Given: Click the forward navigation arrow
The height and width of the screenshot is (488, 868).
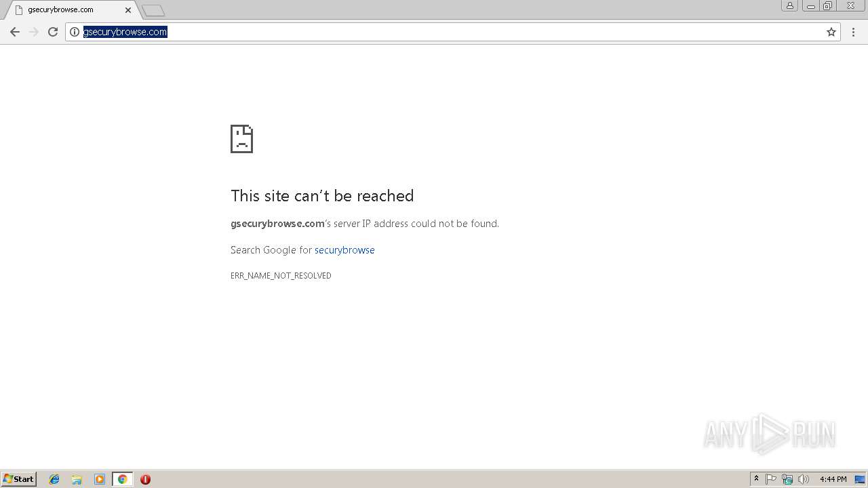Looking at the screenshot, I should pos(34,32).
